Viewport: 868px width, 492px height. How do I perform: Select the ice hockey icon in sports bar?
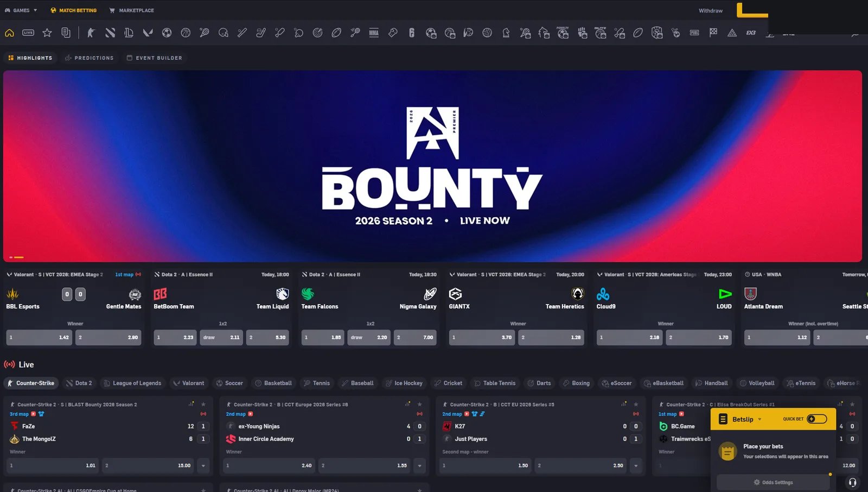[261, 33]
